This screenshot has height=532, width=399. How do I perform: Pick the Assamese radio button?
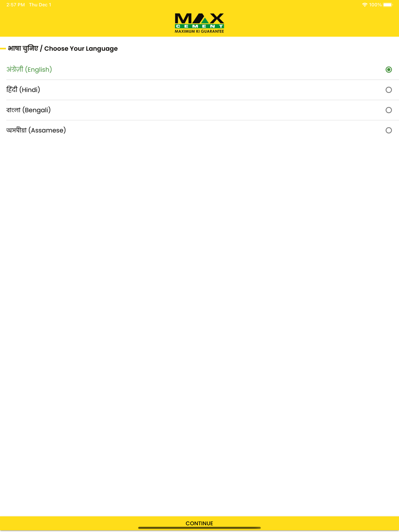coord(389,130)
